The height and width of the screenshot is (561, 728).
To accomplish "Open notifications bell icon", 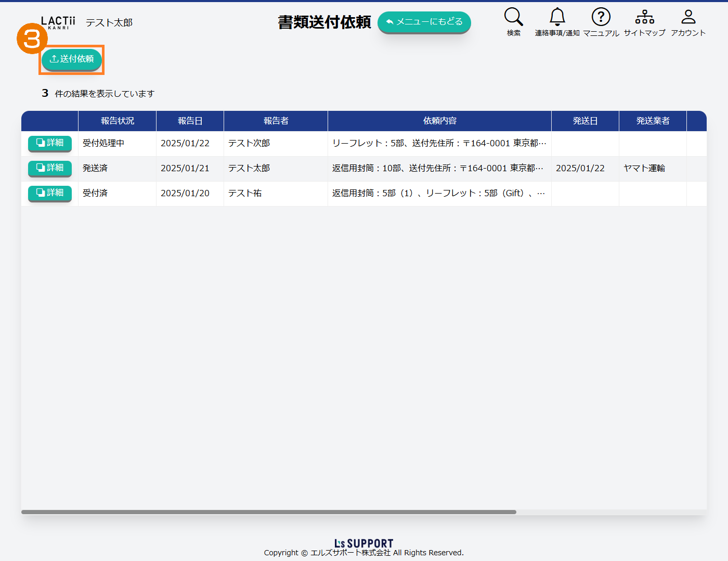I will 557,18.
